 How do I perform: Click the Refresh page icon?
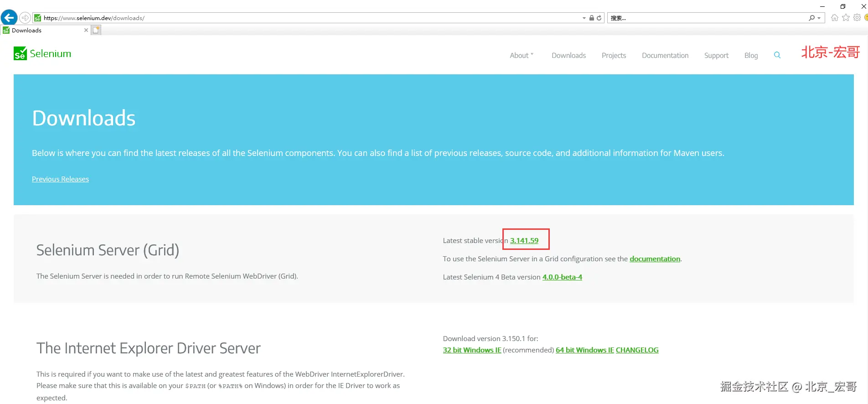point(599,18)
